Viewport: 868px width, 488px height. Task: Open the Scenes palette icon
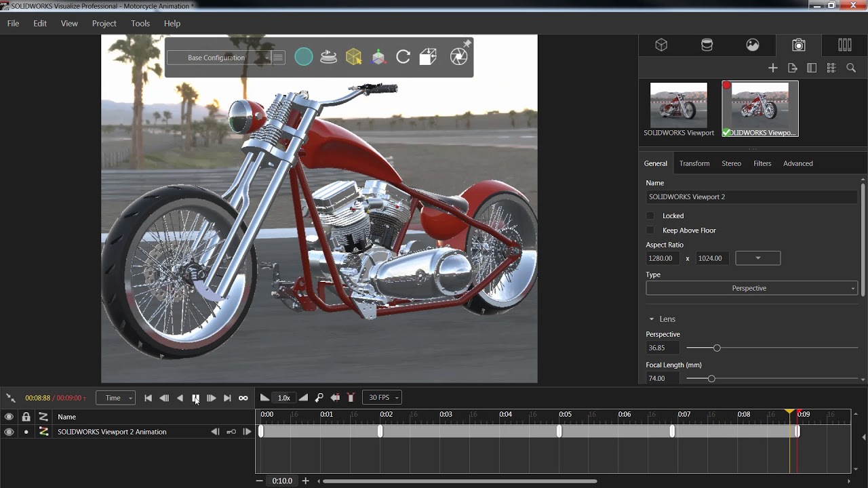pos(752,45)
